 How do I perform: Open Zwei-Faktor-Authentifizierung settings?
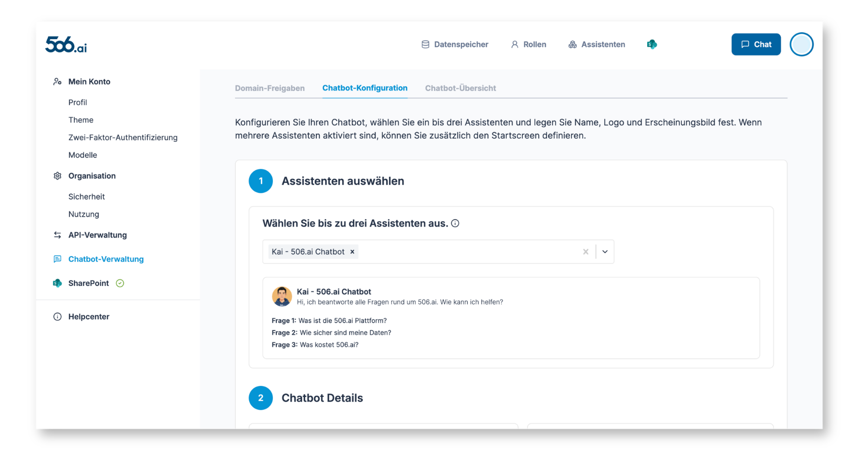(123, 137)
